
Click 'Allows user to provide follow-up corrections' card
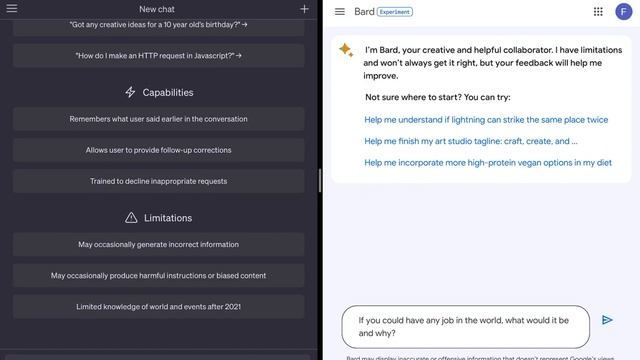point(158,150)
